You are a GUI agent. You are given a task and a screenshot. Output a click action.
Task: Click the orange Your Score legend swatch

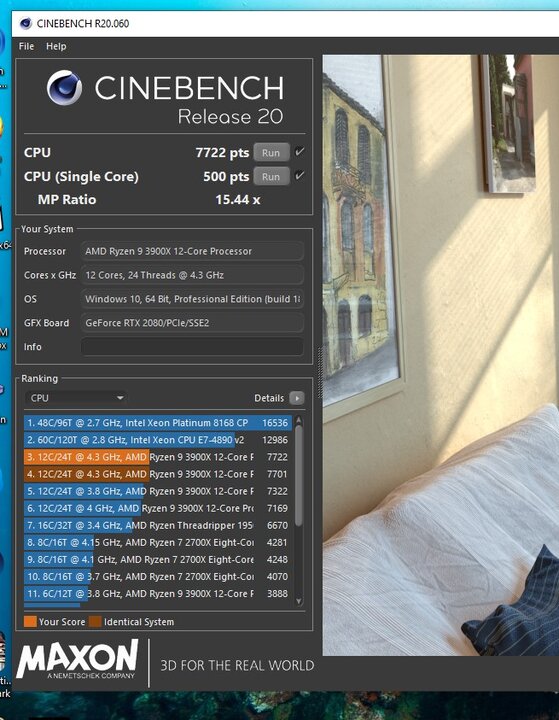tap(30, 622)
